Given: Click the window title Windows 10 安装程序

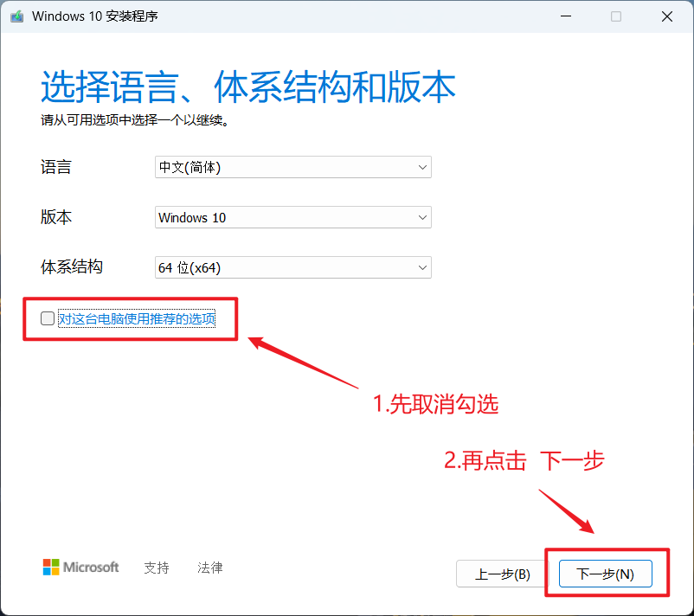Looking at the screenshot, I should tap(94, 16).
